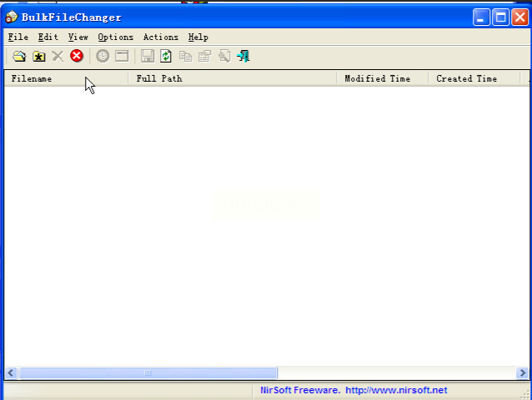Image resolution: width=532 pixels, height=400 pixels.
Task: Sort by Full Path column header
Action: pyautogui.click(x=233, y=78)
